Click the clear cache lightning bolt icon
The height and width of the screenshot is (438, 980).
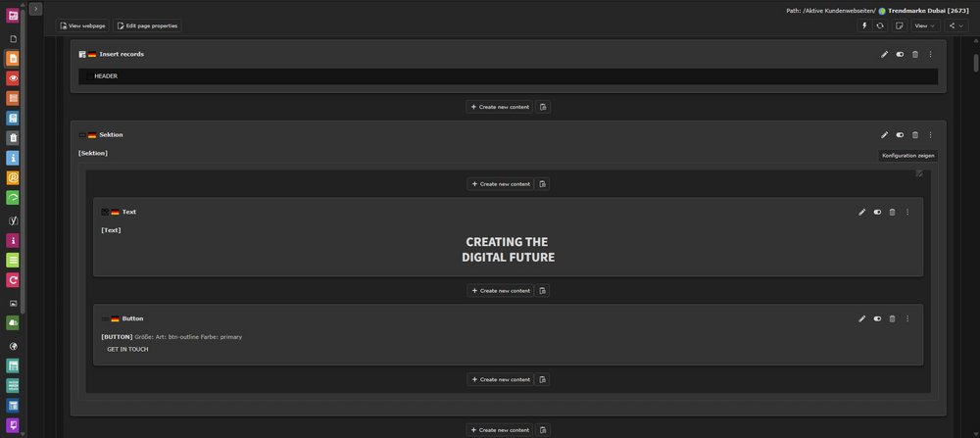coord(864,25)
